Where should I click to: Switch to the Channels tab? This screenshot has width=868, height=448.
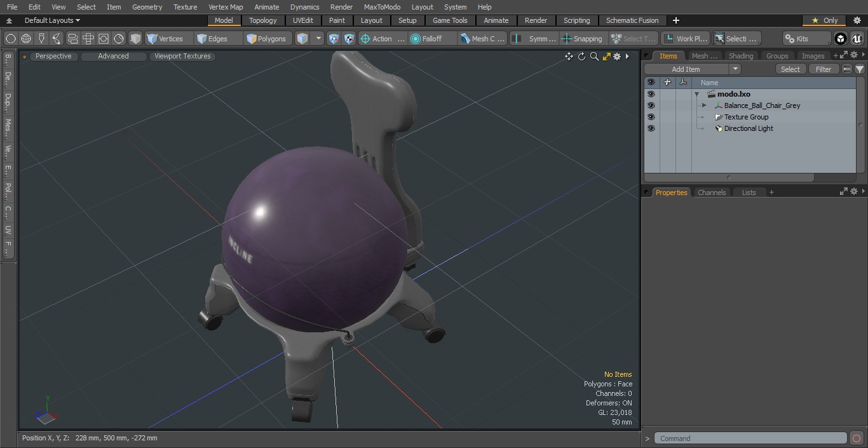click(711, 193)
